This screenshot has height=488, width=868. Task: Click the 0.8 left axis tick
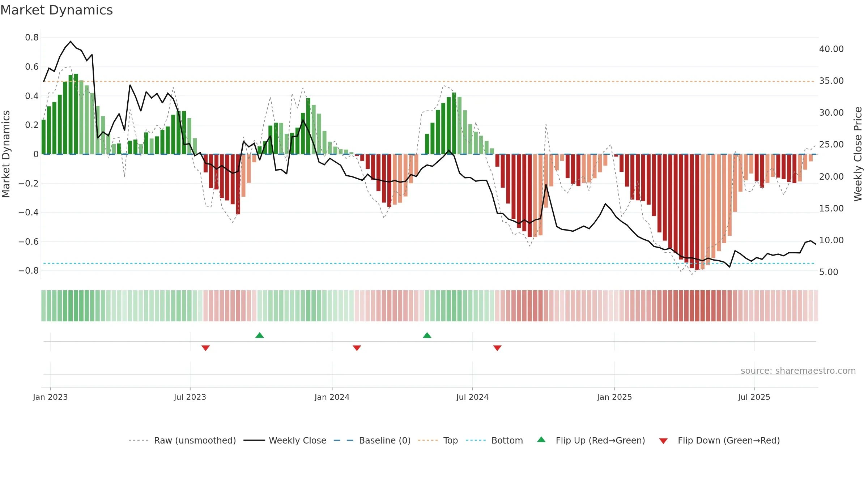pyautogui.click(x=32, y=38)
